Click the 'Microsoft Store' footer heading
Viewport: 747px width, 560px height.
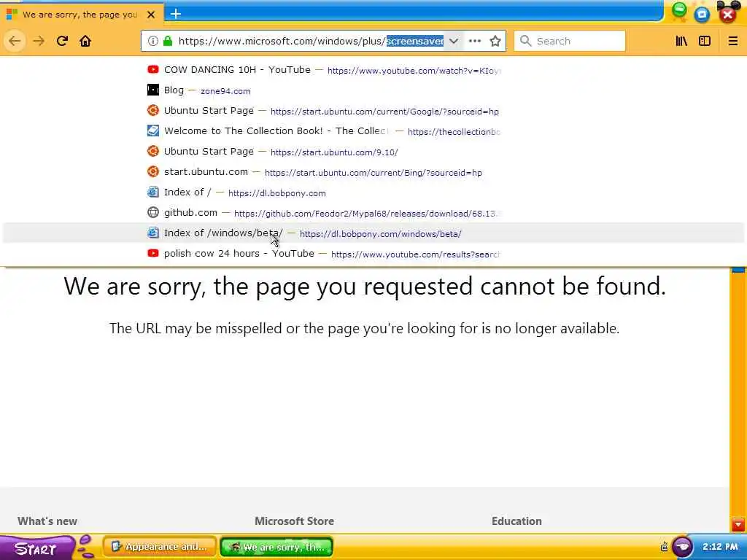(x=294, y=521)
